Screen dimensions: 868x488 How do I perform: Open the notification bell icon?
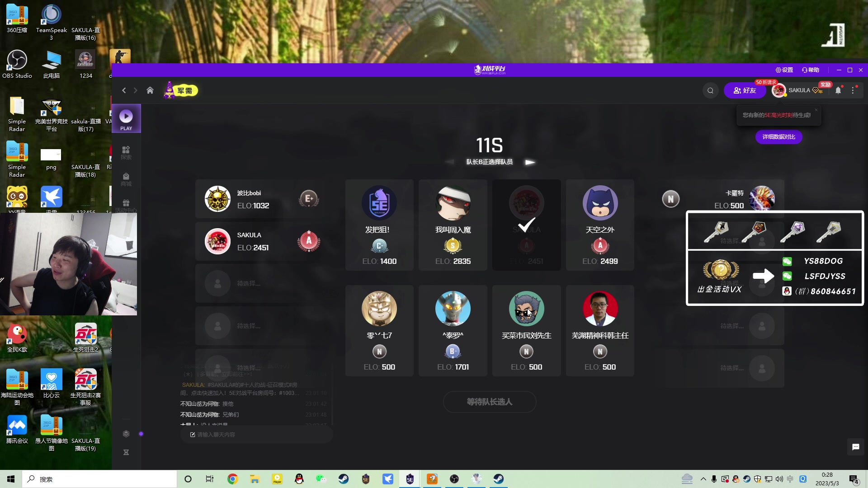pos(838,90)
